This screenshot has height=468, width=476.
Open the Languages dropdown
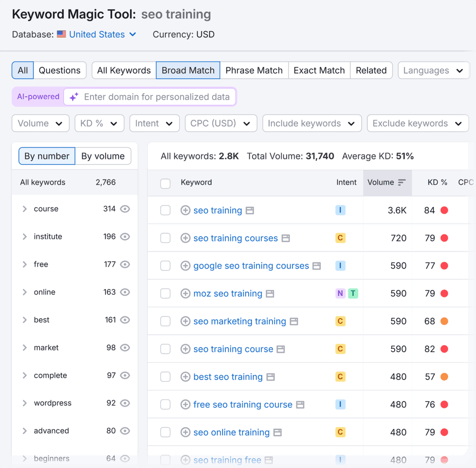coord(433,70)
